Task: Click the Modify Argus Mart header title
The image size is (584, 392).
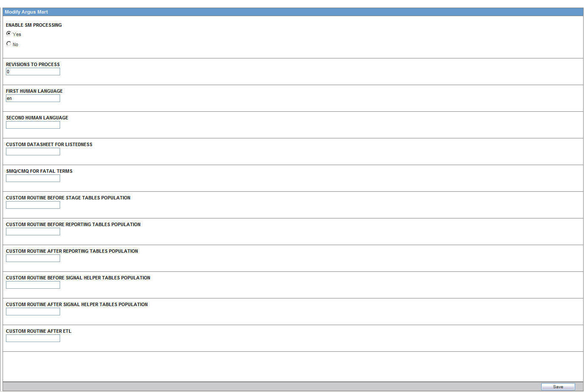Action: 26,12
